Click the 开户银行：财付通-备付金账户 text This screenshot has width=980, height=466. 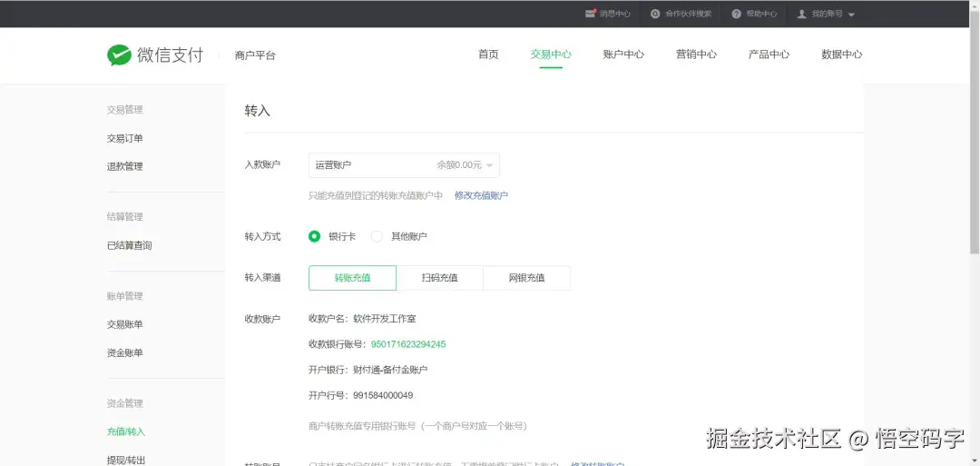[368, 370]
